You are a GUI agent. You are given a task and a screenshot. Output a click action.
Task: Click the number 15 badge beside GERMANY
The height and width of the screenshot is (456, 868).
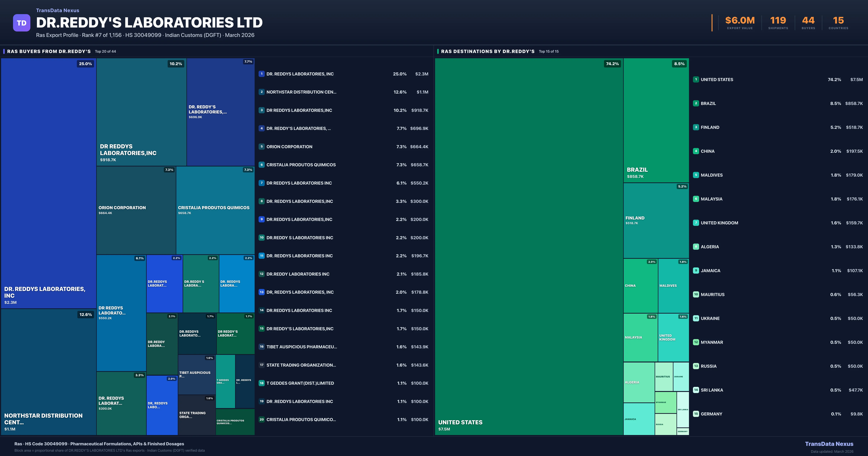pyautogui.click(x=696, y=414)
